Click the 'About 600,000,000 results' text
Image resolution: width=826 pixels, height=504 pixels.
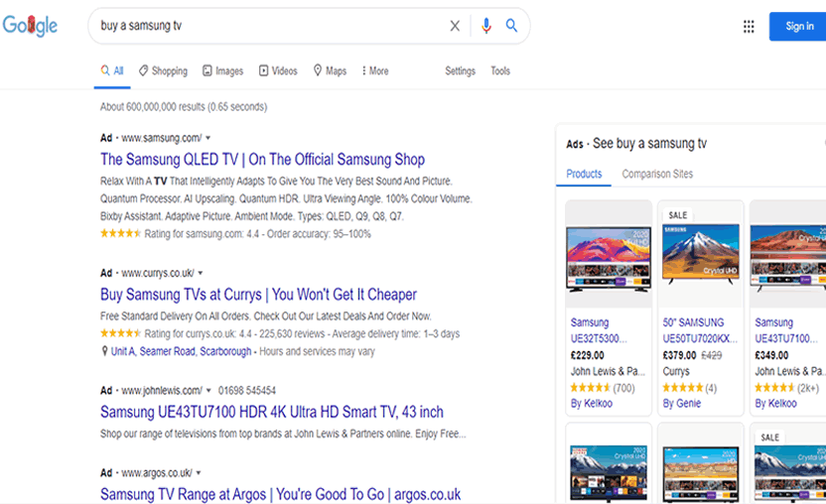point(184,107)
